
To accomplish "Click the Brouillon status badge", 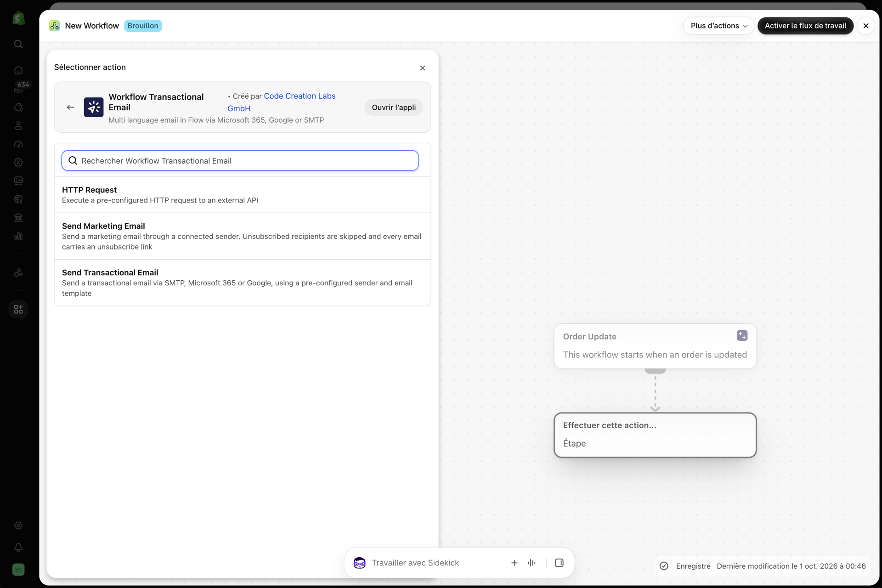I will pyautogui.click(x=143, y=26).
